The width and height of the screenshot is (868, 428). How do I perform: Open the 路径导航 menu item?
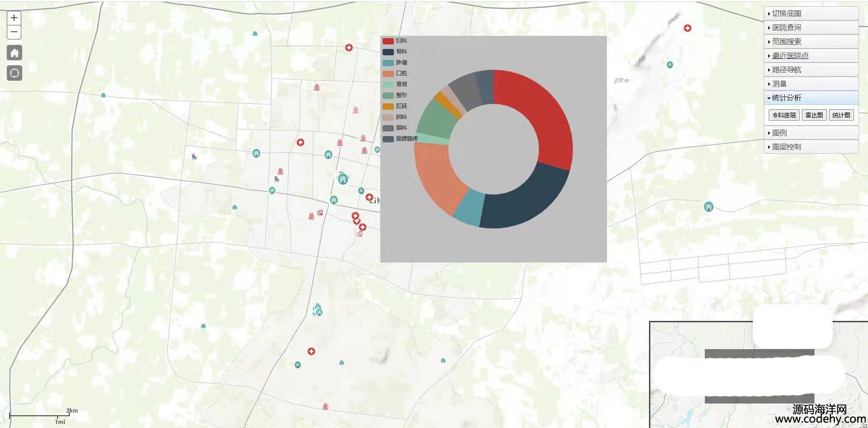(786, 70)
